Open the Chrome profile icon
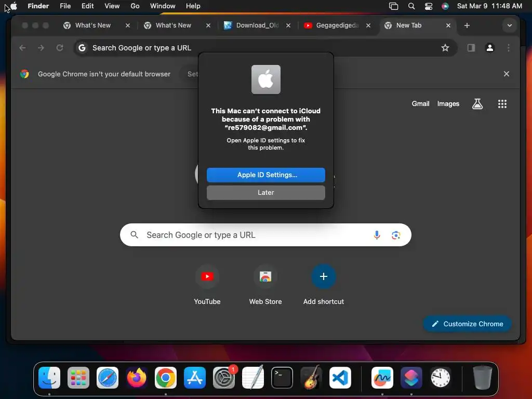This screenshot has height=399, width=532. 489,48
